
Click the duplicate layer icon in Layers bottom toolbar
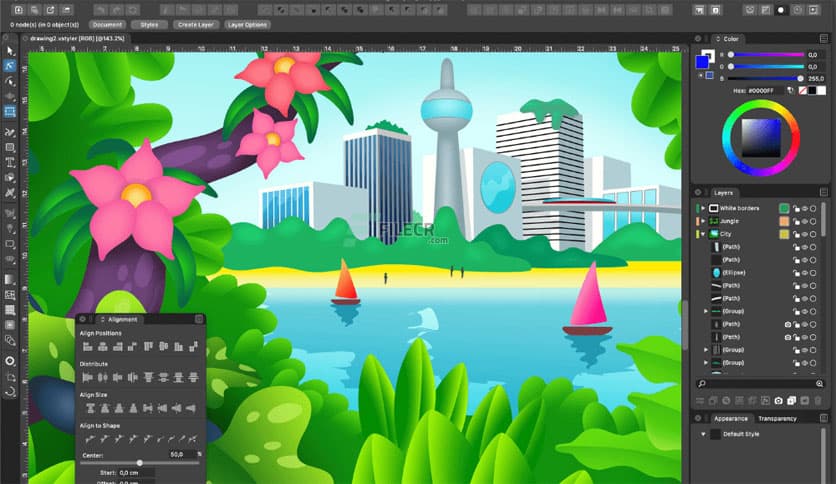click(x=792, y=400)
